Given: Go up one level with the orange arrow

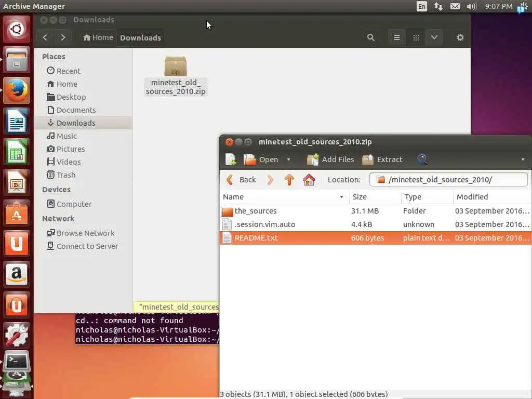Looking at the screenshot, I should point(289,180).
